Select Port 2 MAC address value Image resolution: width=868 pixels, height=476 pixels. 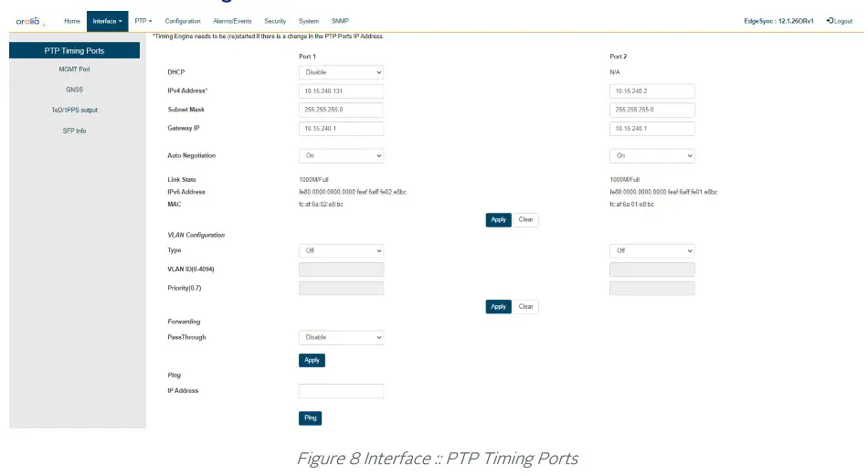point(631,205)
